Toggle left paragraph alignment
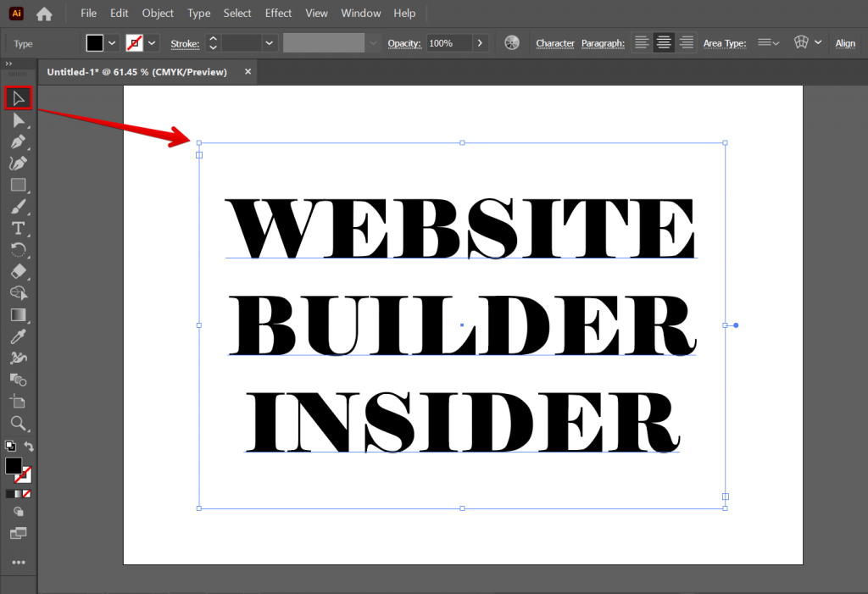 click(642, 42)
